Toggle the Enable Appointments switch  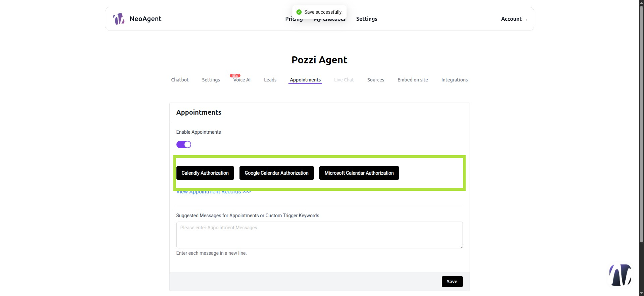click(184, 144)
